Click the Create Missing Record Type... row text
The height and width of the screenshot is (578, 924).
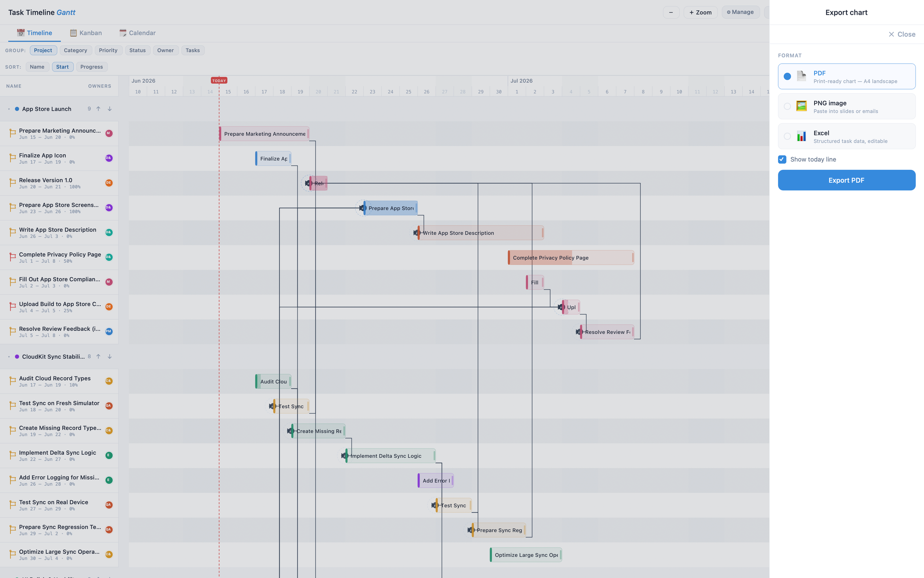[x=60, y=428]
